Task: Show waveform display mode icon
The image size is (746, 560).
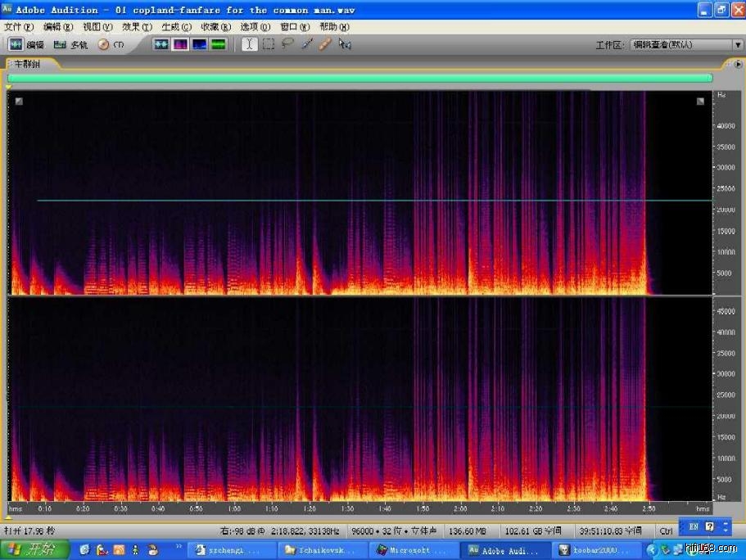Action: click(x=161, y=44)
